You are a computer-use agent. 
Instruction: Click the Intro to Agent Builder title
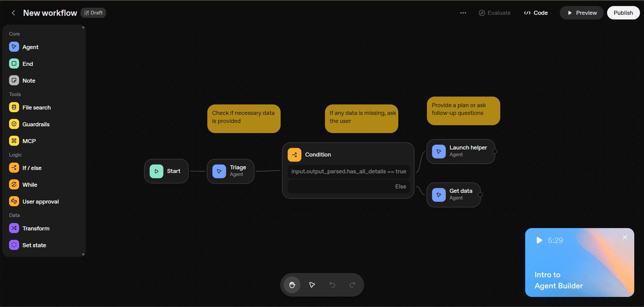(x=559, y=280)
